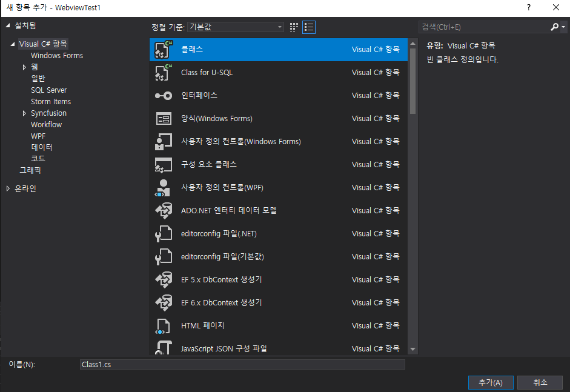This screenshot has width=570, height=392.
Task: Select the EF 6.x DbContext 생성기 icon
Action: 163,302
